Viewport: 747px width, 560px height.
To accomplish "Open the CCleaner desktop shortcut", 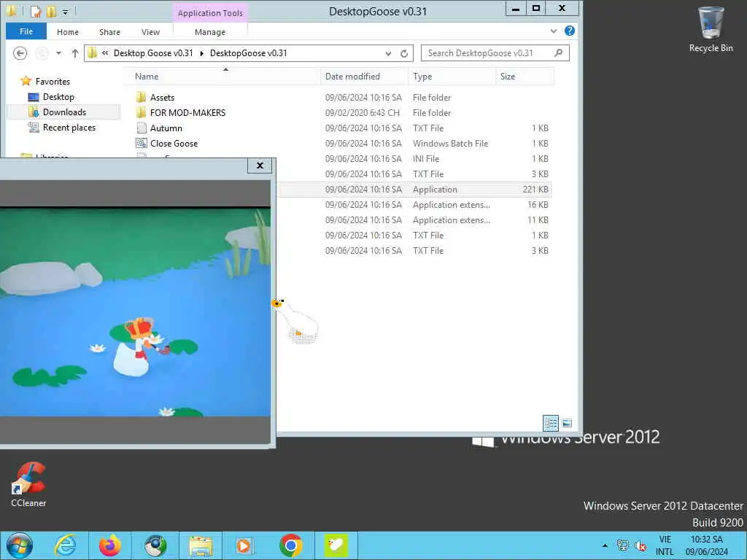I will [x=28, y=484].
